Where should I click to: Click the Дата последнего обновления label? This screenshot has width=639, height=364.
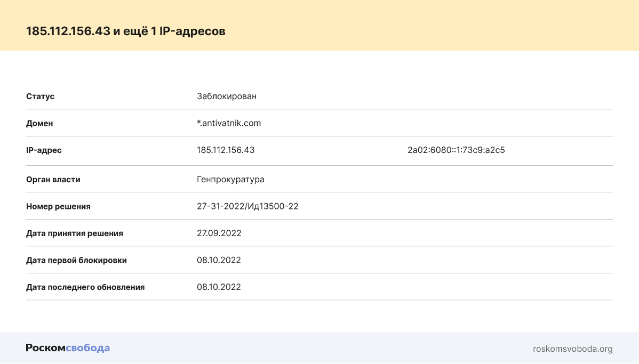[x=85, y=287]
